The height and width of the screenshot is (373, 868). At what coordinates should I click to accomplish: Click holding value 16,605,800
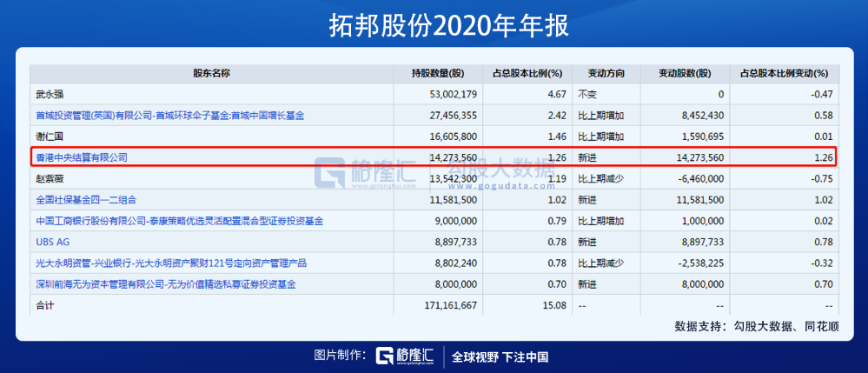coord(453,137)
